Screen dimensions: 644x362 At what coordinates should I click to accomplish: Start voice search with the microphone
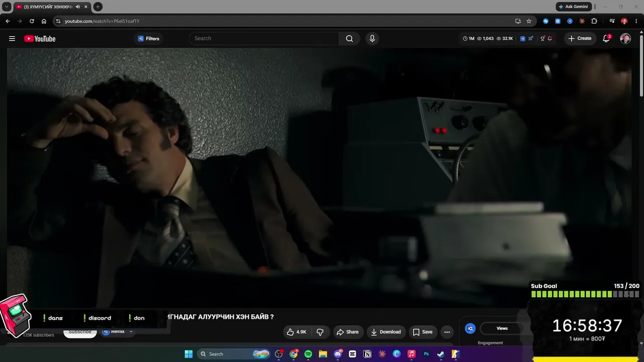point(372,38)
